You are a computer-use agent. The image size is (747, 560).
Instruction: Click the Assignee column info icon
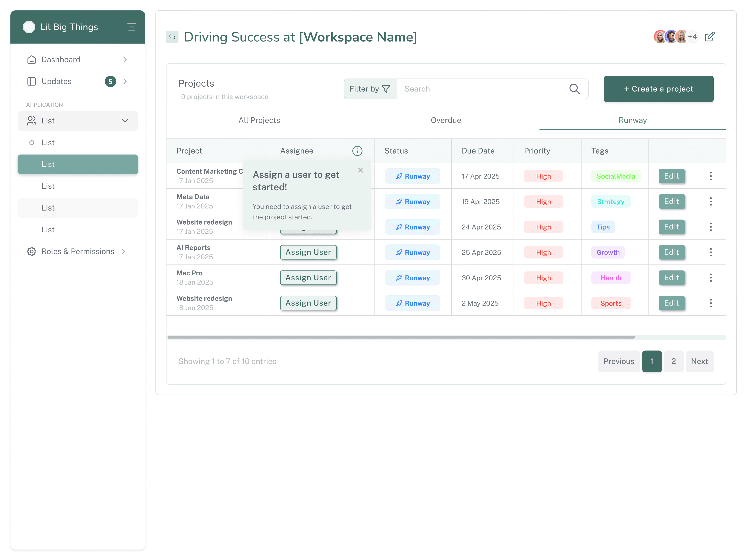click(357, 151)
